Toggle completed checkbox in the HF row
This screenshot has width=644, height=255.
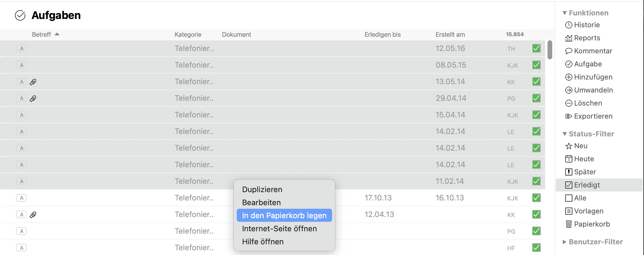click(x=536, y=248)
